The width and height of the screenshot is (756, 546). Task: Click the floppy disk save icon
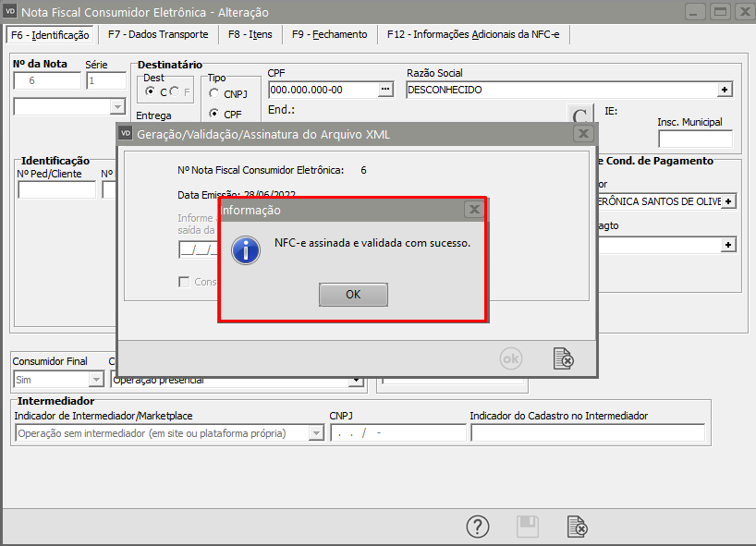click(x=527, y=527)
